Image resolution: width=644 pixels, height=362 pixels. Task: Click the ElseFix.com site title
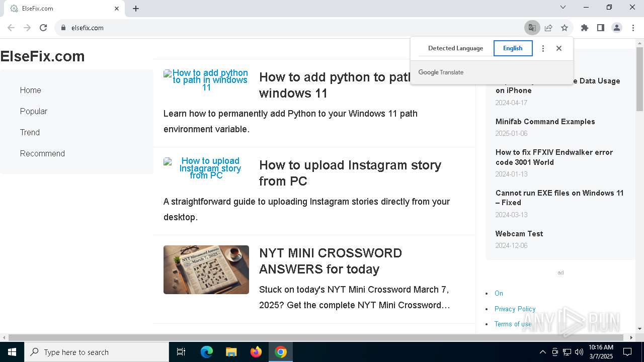click(x=42, y=56)
